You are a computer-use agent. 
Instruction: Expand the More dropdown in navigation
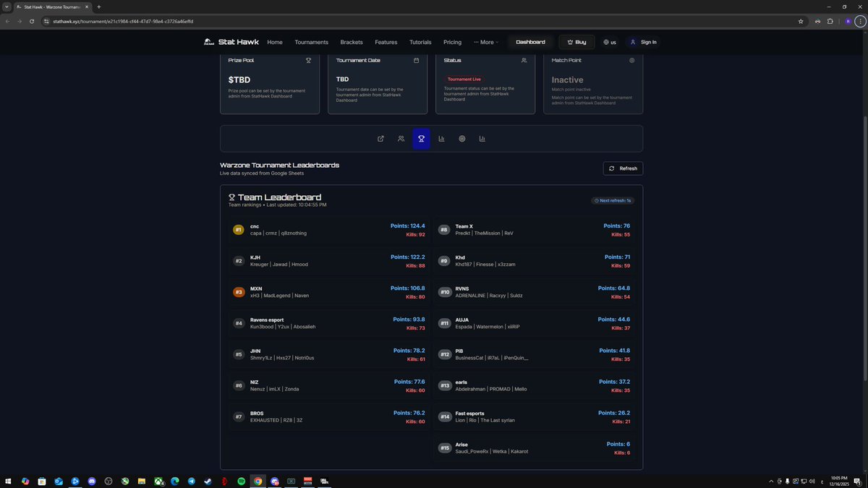[486, 42]
